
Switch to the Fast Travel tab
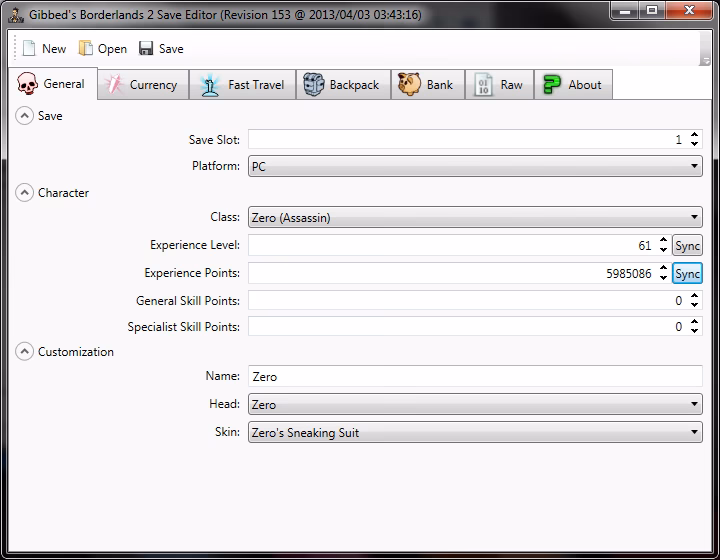pos(242,84)
